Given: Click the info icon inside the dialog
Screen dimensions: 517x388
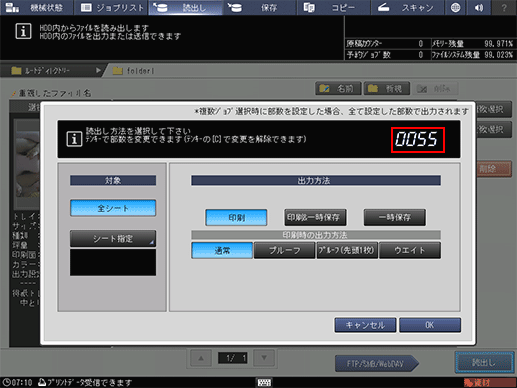Looking at the screenshot, I should pyautogui.click(x=74, y=139).
